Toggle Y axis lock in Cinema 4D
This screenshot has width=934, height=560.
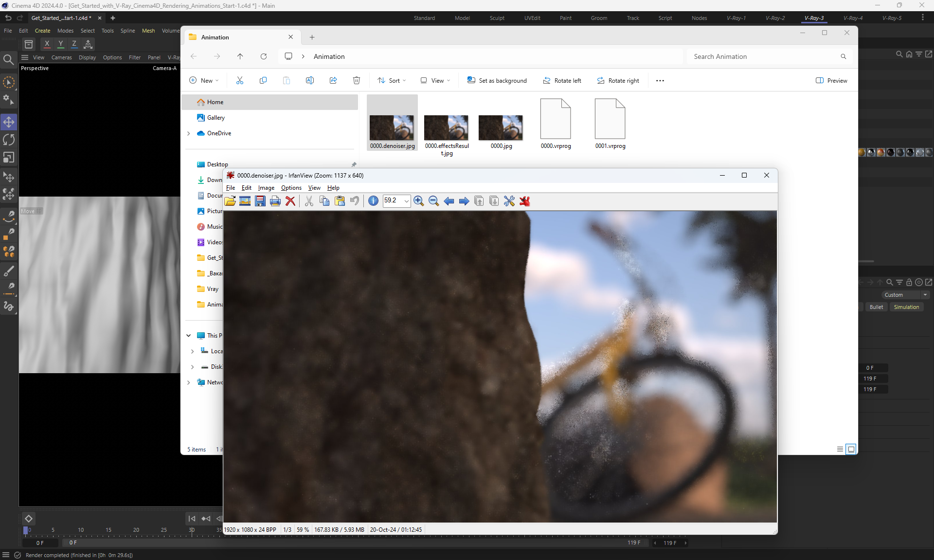click(x=60, y=44)
